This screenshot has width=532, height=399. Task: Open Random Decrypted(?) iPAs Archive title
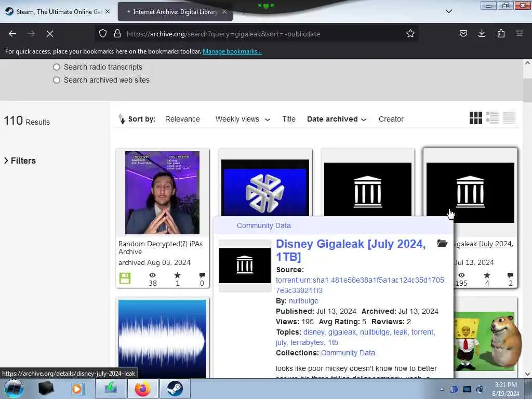click(x=161, y=248)
